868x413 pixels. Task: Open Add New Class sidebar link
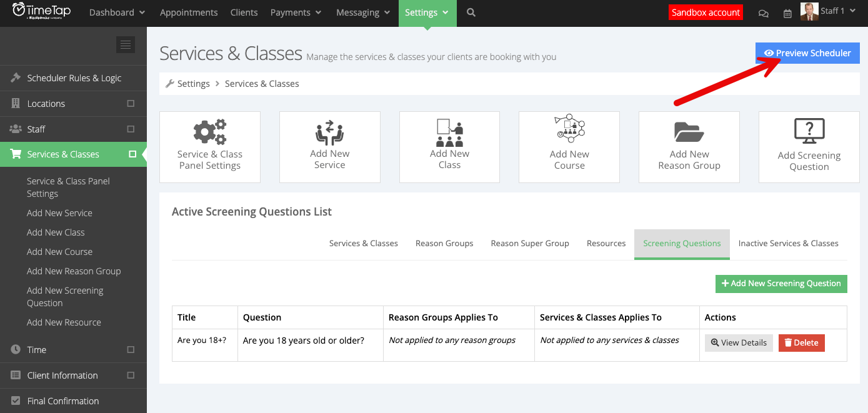pyautogui.click(x=56, y=232)
